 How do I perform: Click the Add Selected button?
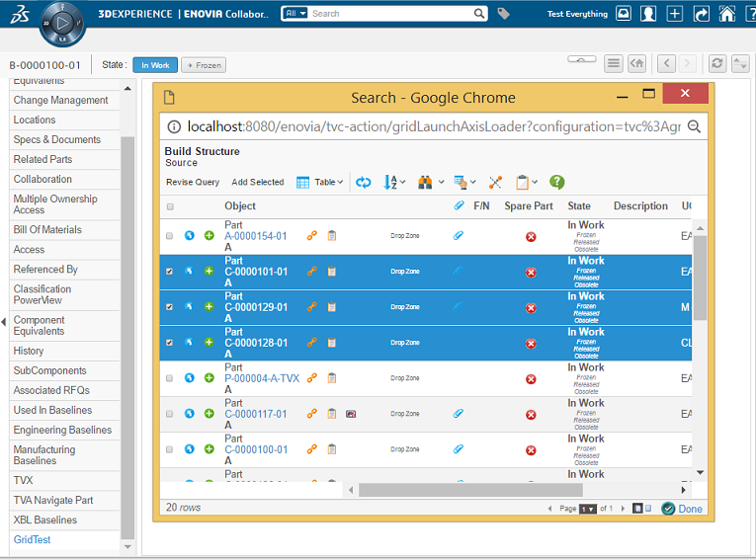[257, 183]
